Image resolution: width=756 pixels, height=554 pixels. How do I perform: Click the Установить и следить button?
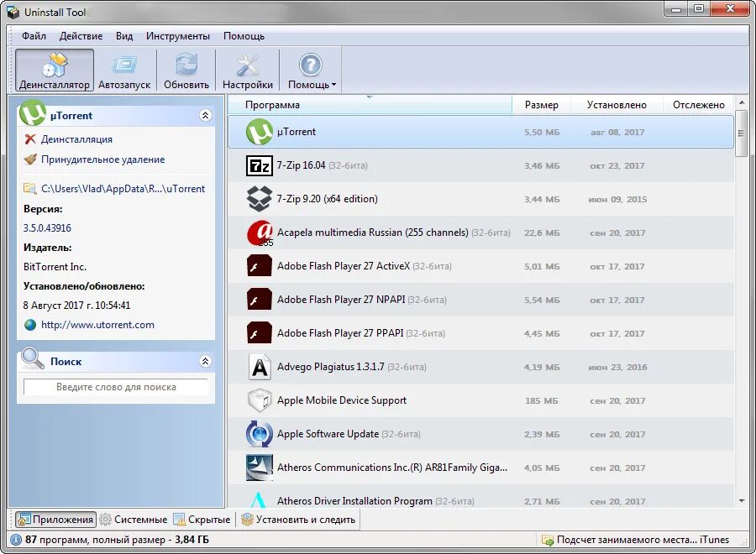tap(298, 520)
